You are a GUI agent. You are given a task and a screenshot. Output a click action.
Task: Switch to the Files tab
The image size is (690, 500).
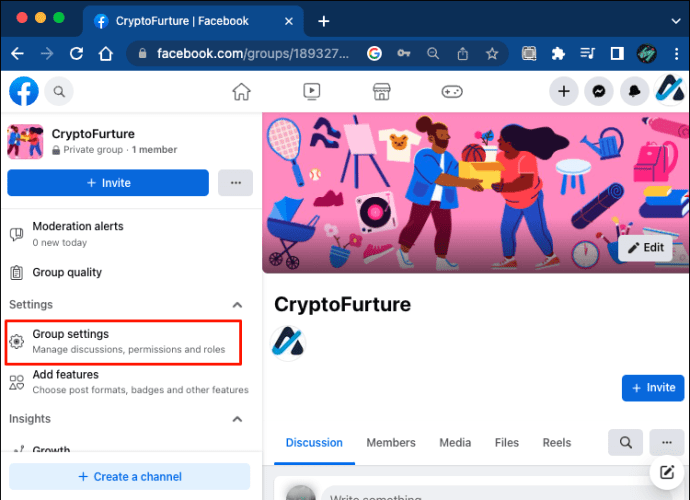coord(506,443)
